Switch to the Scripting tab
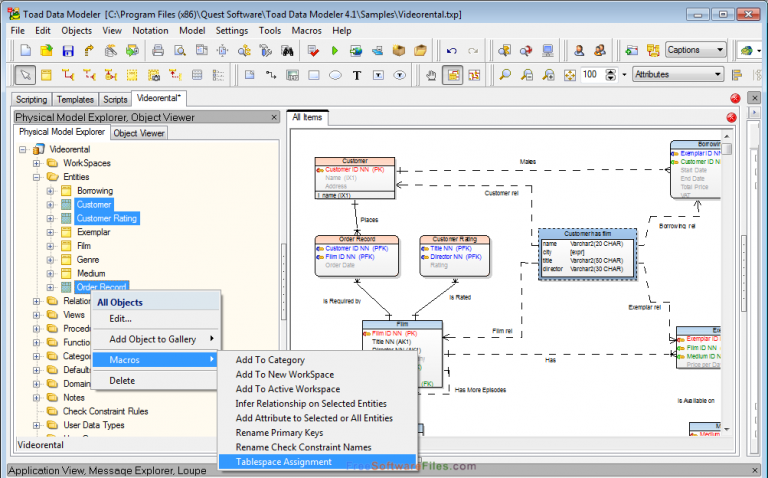 31,99
